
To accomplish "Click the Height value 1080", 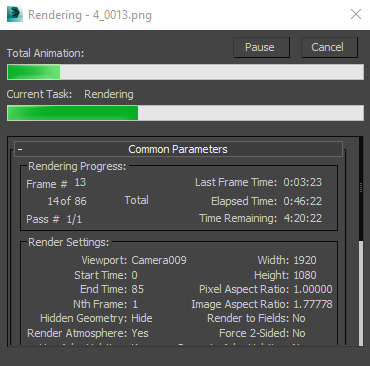I will pyautogui.click(x=305, y=275).
